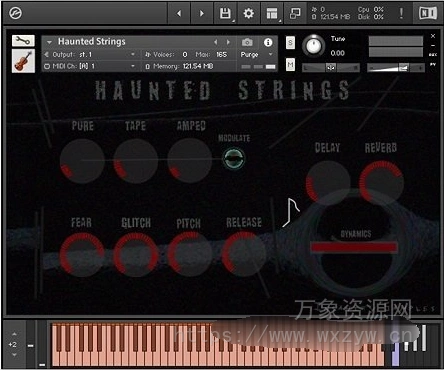Viewport: 444px width, 370px height.
Task: Go to previous instrument in header
Action: tap(179, 13)
